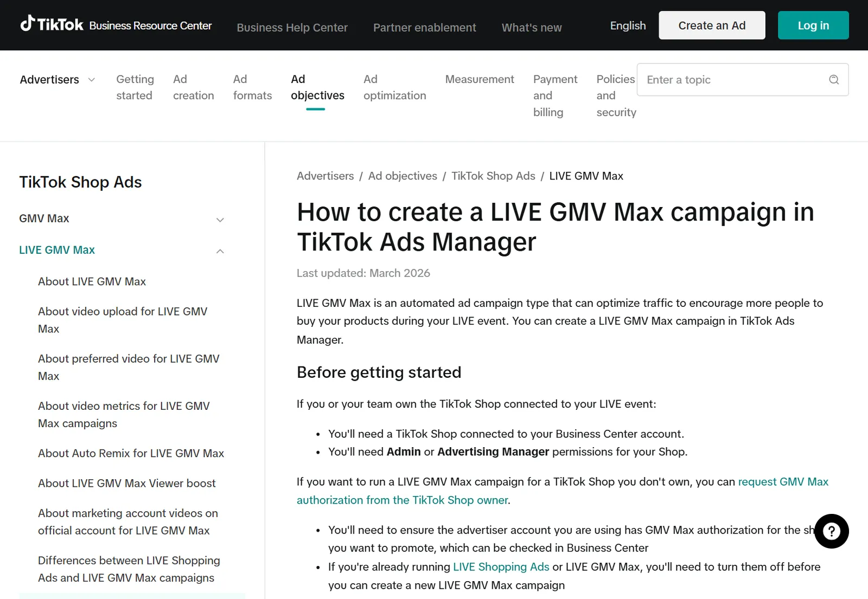Open About preferred video for LIVE GMV Max

tap(129, 367)
